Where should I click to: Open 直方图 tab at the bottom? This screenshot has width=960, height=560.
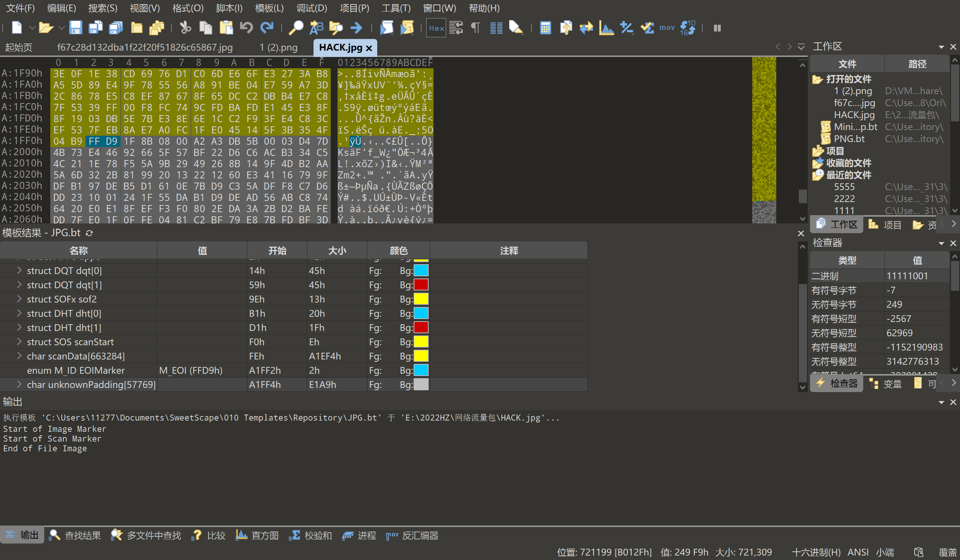(257, 535)
